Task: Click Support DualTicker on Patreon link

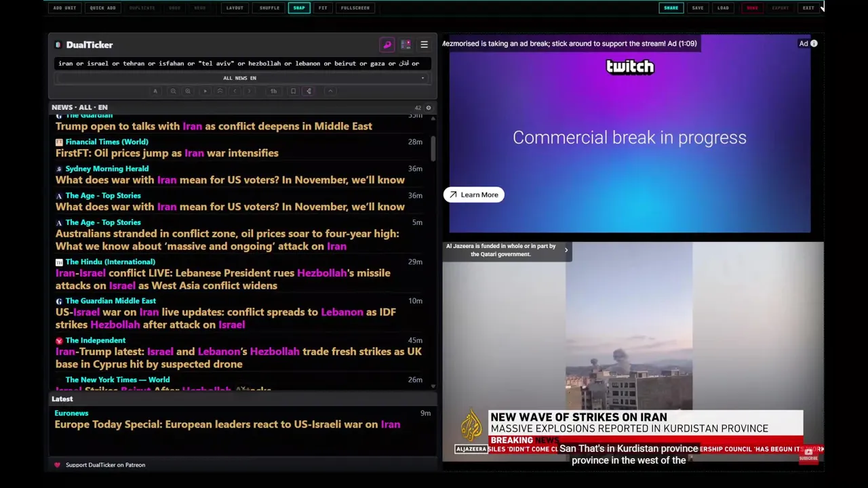Action: point(105,465)
